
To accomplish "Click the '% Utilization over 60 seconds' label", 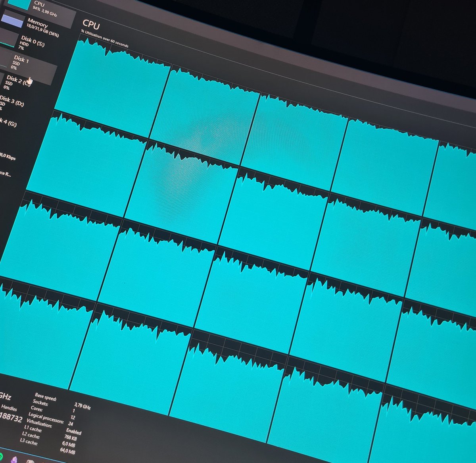I will pyautogui.click(x=105, y=38).
